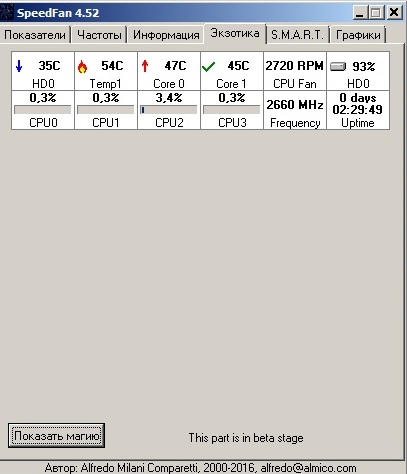Screen dimensions: 407x474
Task: Click the This part is in beta stage text
Action: [246, 438]
